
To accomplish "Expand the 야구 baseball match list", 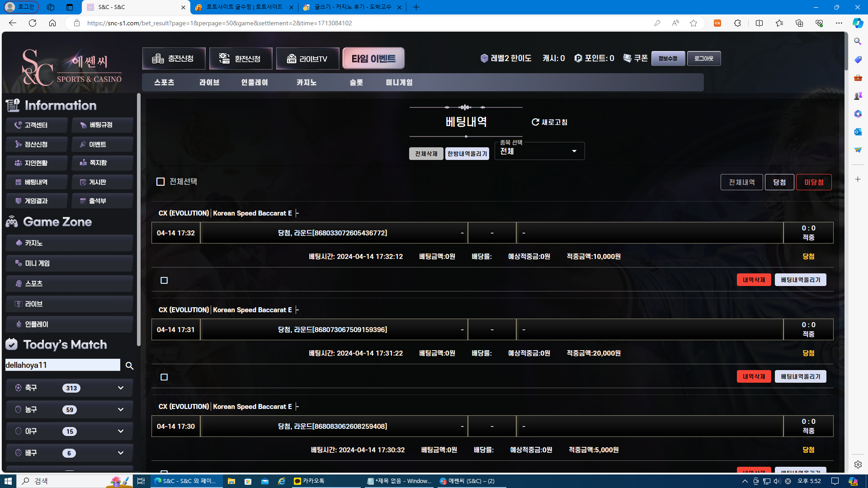I will point(120,431).
